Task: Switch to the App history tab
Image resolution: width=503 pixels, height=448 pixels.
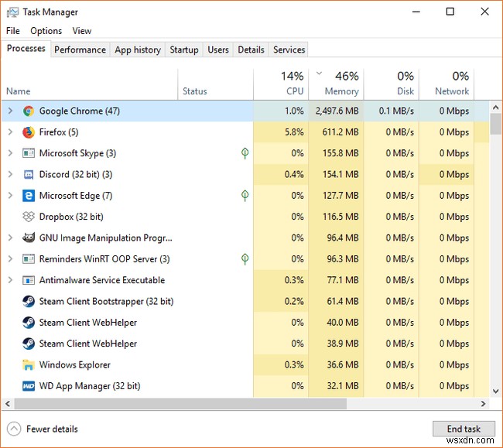Action: click(x=138, y=50)
